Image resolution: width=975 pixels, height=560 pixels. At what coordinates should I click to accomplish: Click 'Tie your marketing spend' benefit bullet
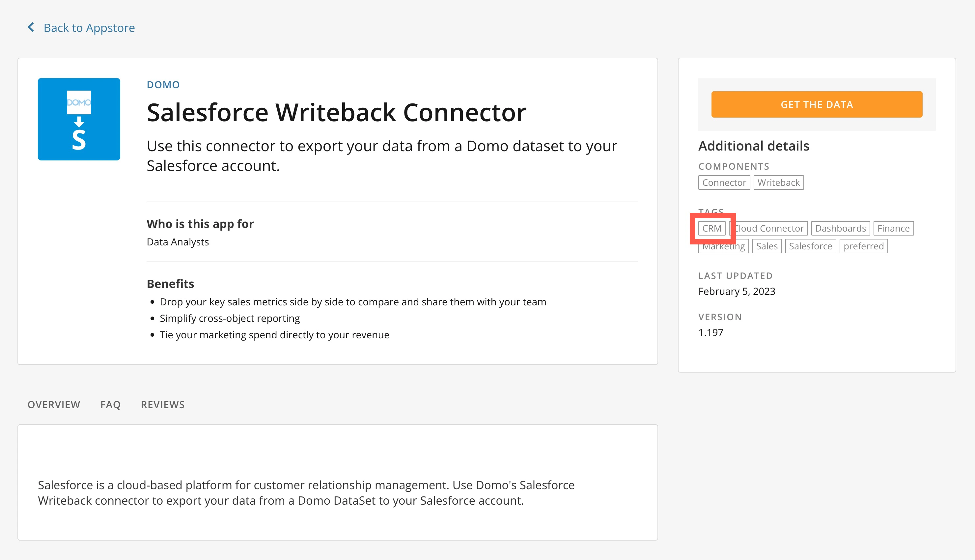(x=274, y=335)
